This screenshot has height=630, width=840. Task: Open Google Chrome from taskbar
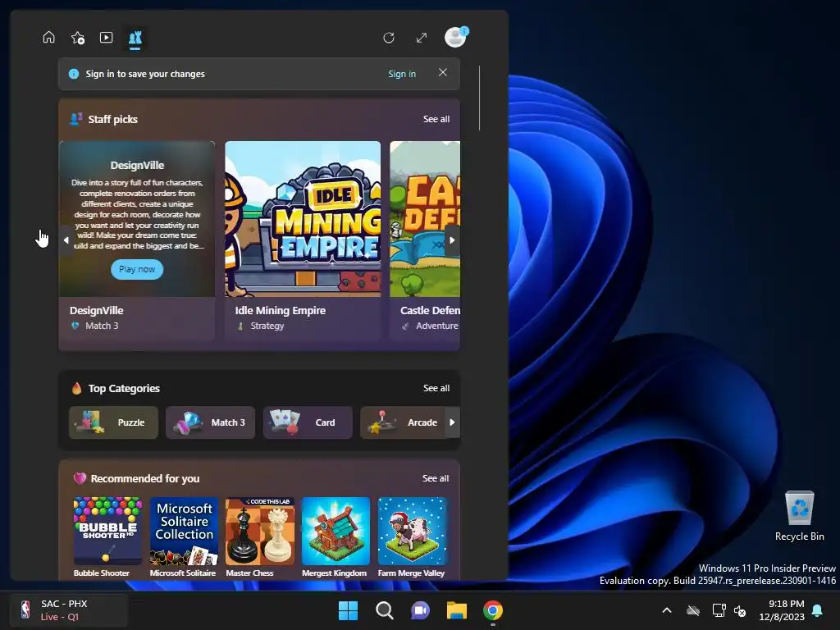pyautogui.click(x=493, y=610)
